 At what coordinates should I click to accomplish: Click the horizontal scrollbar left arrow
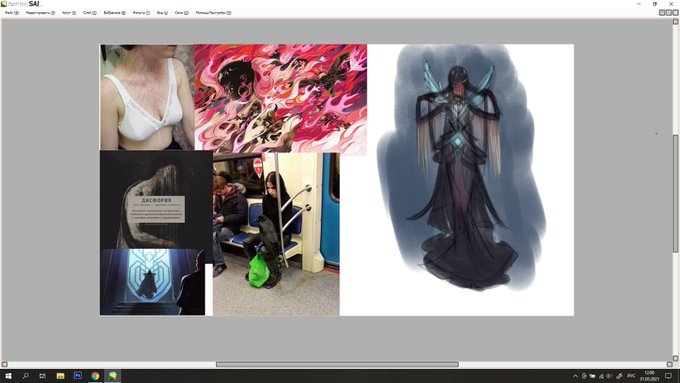point(4,364)
